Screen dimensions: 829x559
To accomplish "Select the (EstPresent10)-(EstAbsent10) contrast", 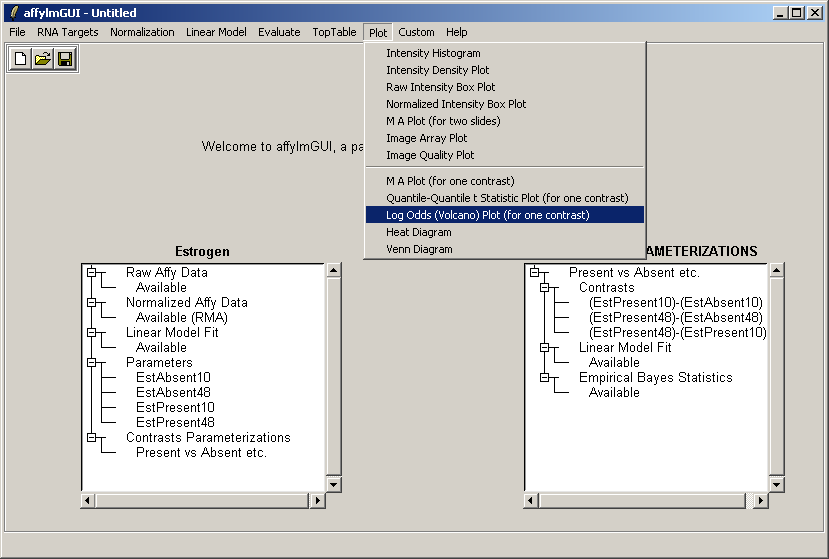I will [x=676, y=302].
